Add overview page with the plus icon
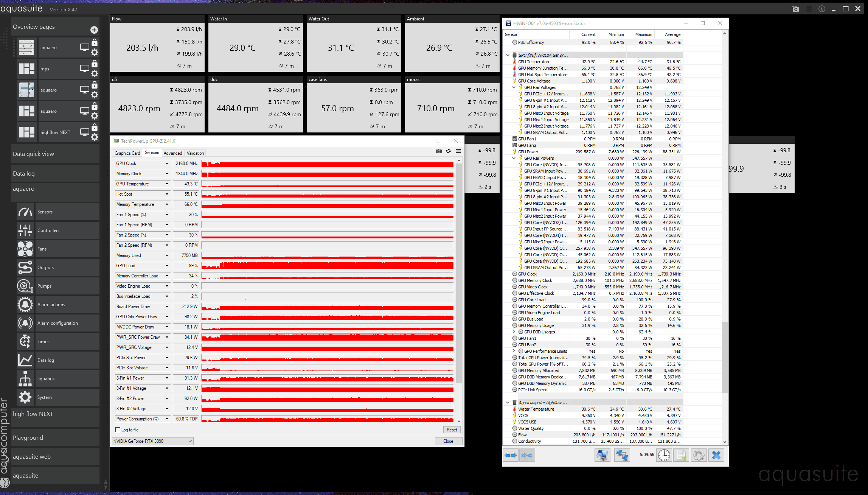Image resolution: width=868 pixels, height=495 pixels. pyautogui.click(x=94, y=30)
